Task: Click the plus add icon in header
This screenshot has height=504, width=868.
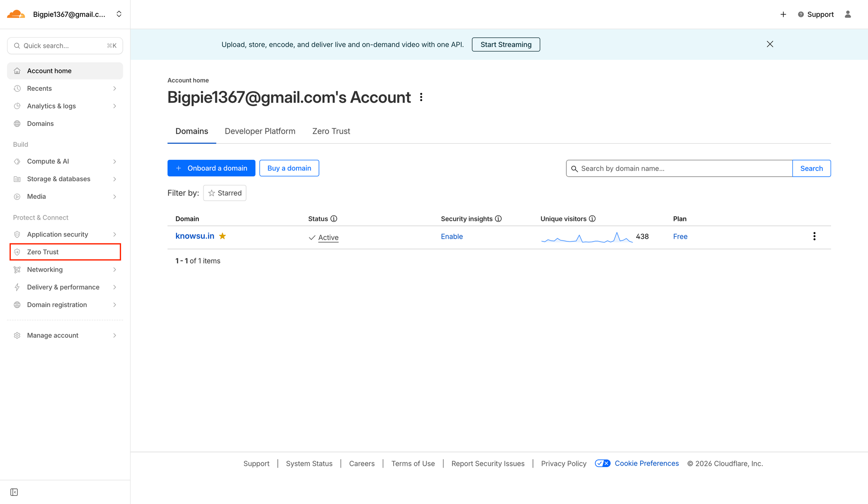Action: click(x=783, y=14)
